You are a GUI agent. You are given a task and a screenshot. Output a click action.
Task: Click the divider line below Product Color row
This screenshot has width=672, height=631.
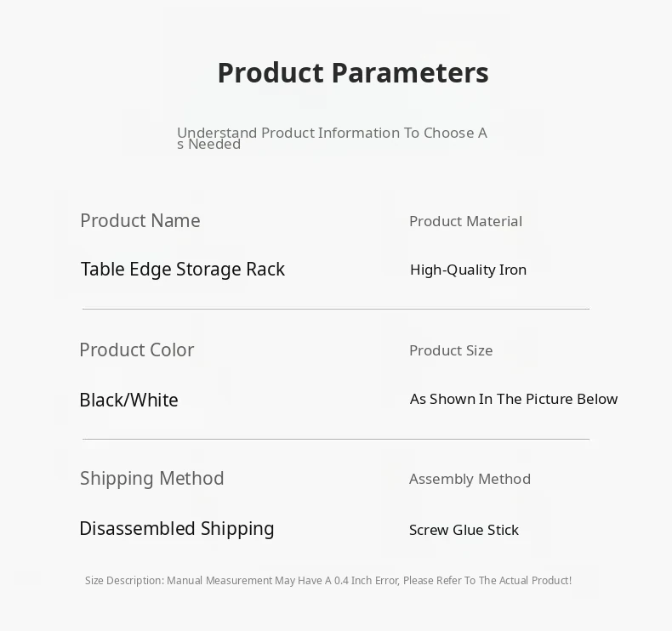336,439
